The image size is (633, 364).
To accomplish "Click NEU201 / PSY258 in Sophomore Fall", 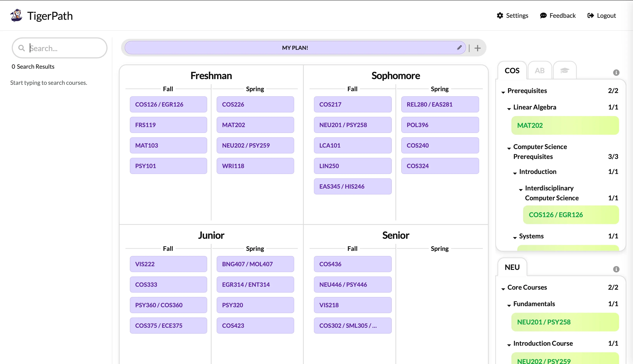I will click(353, 125).
